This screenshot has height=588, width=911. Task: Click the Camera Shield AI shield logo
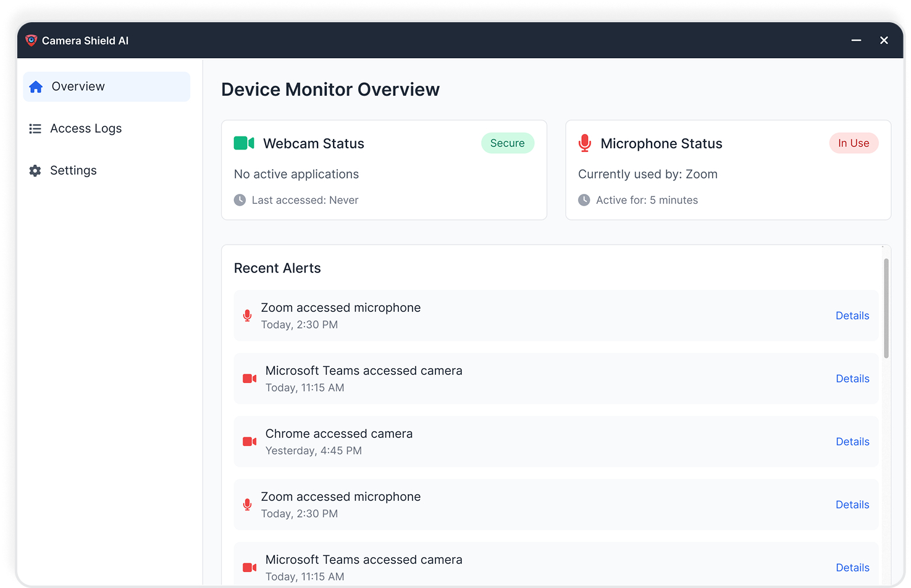[30, 40]
